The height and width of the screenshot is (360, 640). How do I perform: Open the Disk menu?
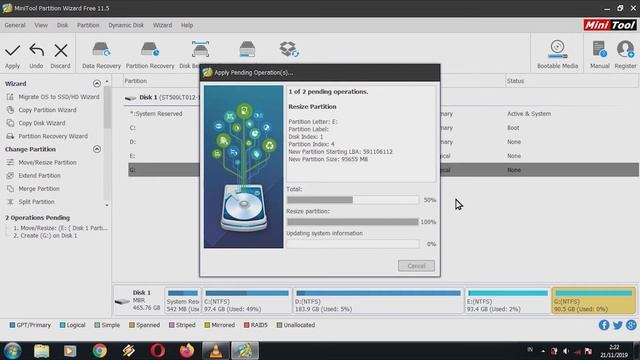tap(62, 25)
